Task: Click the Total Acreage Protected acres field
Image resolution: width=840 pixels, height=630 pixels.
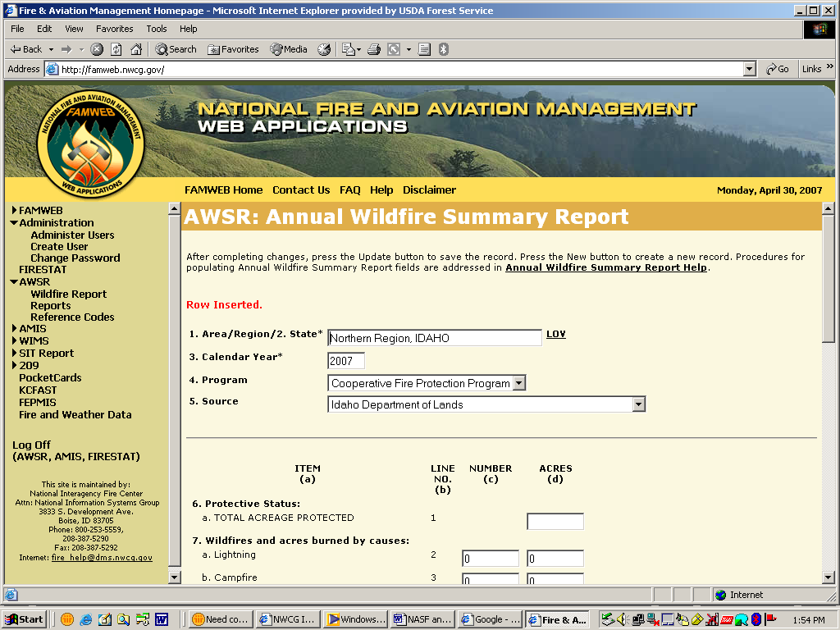Action: coord(555,521)
